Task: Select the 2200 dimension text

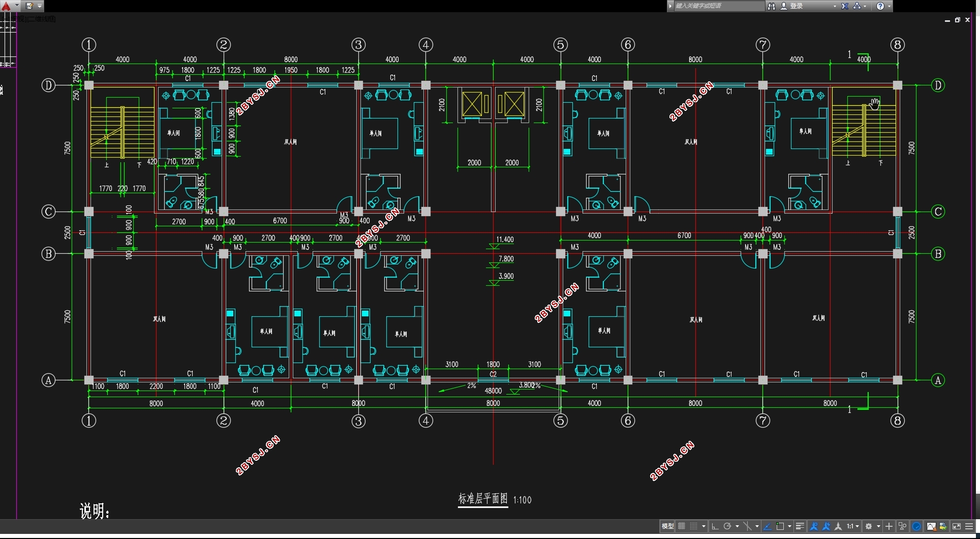Action: click(x=156, y=386)
